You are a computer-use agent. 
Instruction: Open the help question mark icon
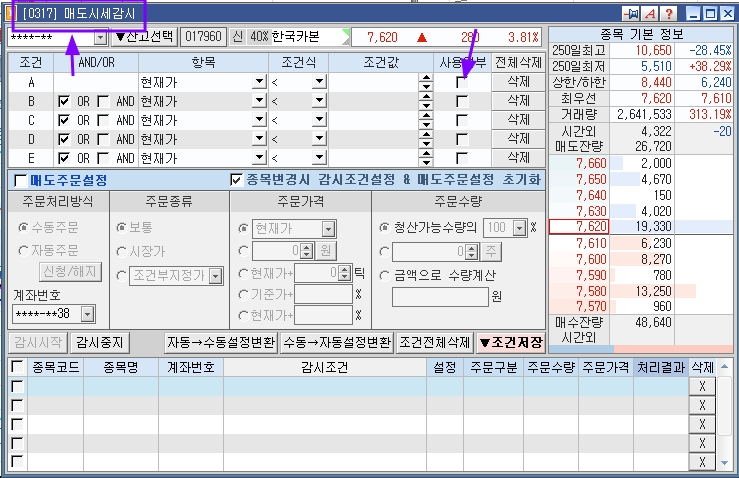[669, 13]
